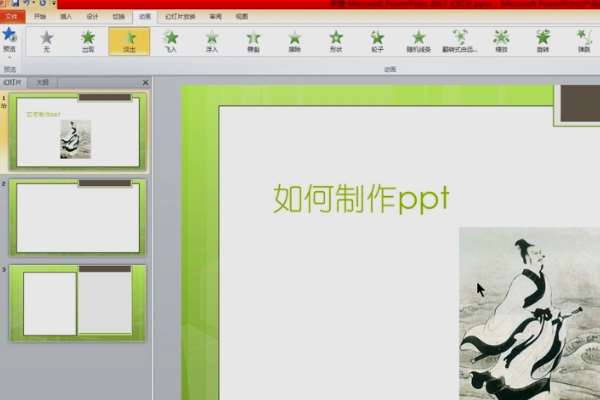The height and width of the screenshot is (400, 600).
Task: Apply the 弹跳 (Bounce) animation
Action: point(584,41)
